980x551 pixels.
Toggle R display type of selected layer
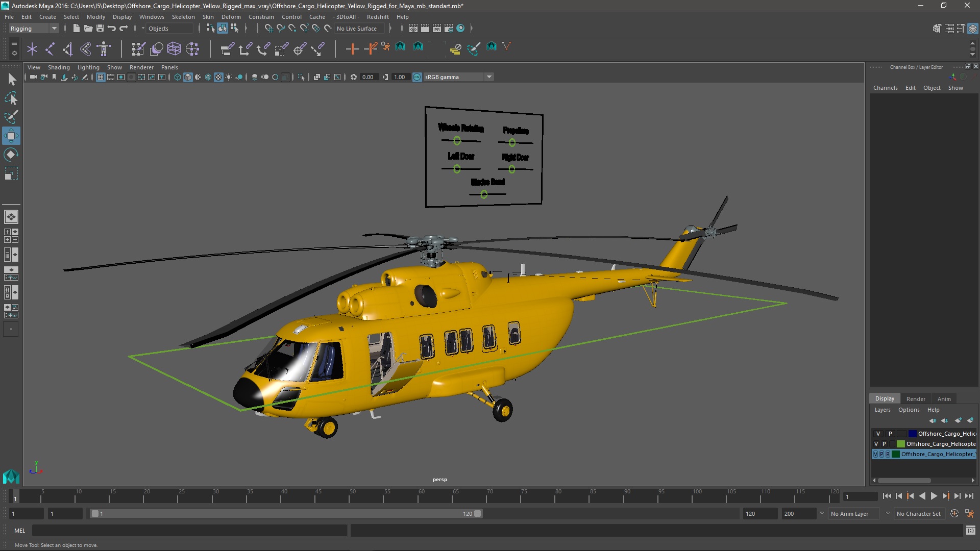coord(888,454)
